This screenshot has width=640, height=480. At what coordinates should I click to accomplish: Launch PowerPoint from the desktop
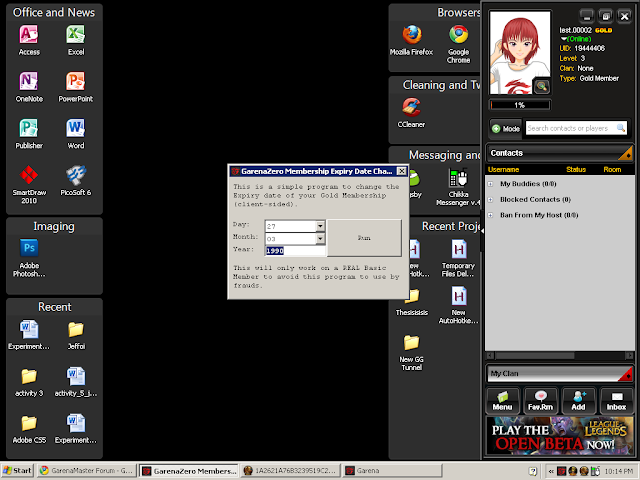tap(76, 87)
